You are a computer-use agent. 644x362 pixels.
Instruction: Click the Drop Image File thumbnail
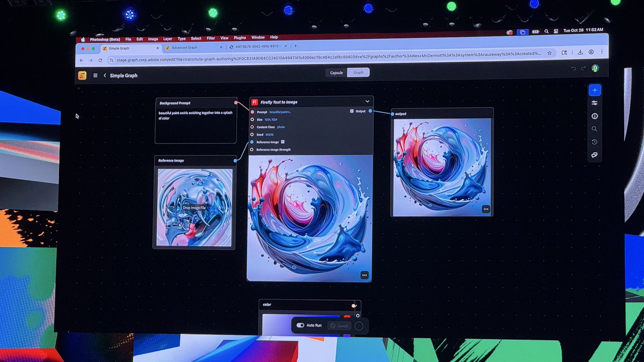[195, 208]
